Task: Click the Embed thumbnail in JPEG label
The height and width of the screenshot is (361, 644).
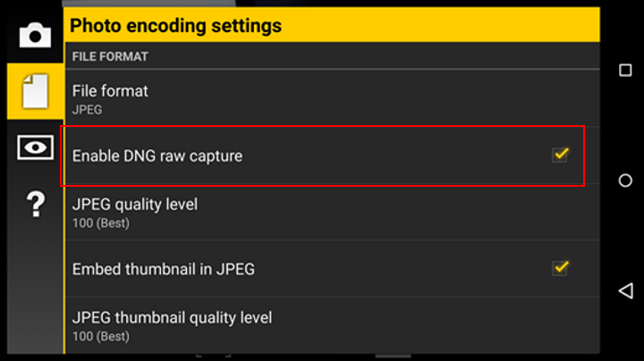Action: click(164, 268)
